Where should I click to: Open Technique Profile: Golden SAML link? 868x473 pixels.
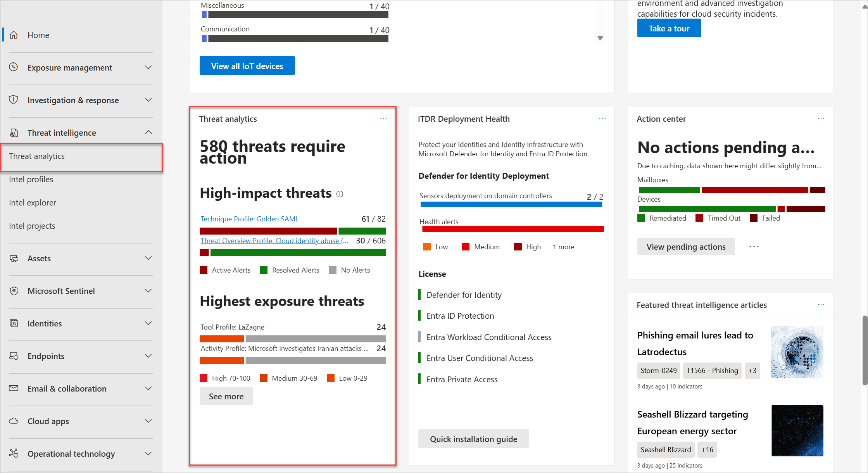click(x=249, y=219)
